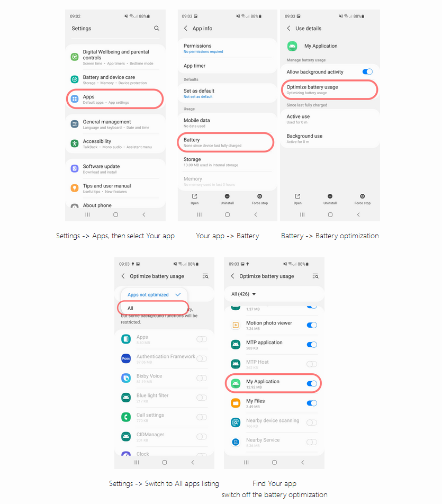Open Accessibility settings icon

tap(75, 143)
